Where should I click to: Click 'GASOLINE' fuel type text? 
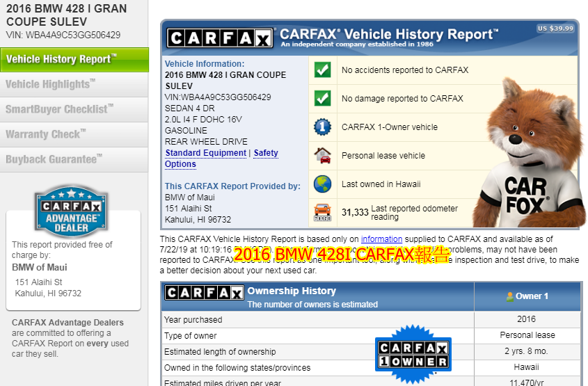tap(186, 131)
